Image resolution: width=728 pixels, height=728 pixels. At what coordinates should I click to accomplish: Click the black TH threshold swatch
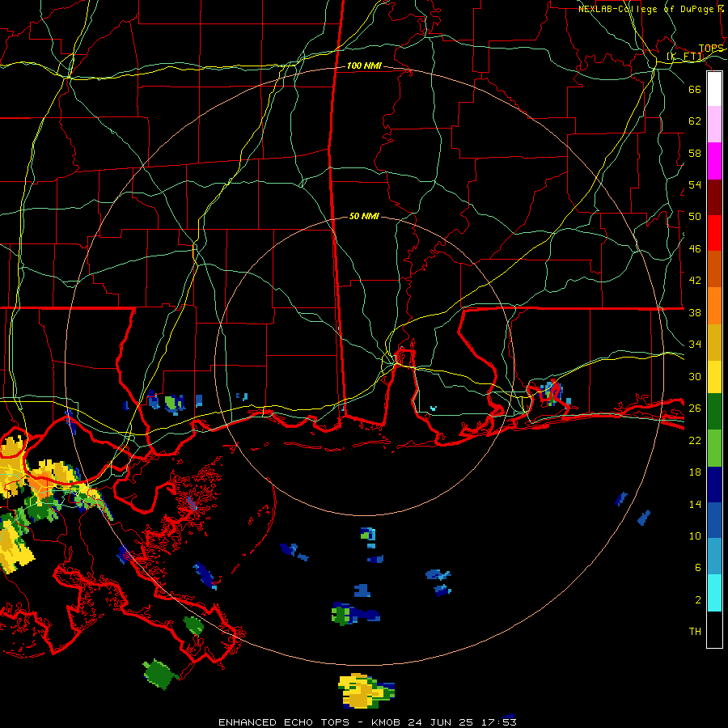pyautogui.click(x=714, y=629)
